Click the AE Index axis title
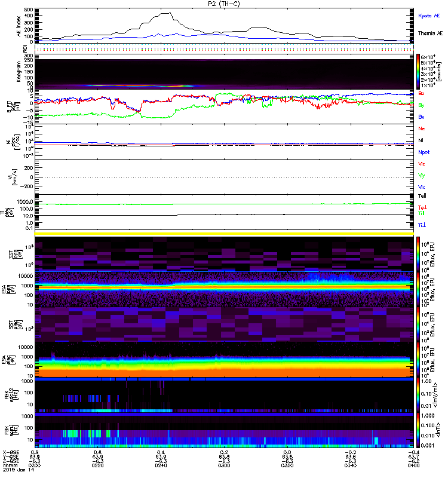The image size is (448, 478). tap(19, 26)
